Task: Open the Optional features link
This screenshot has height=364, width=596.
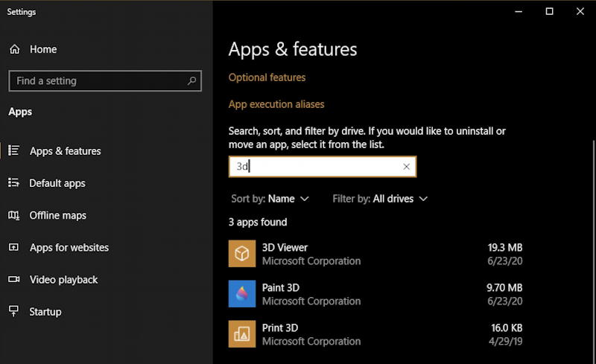Action: click(267, 77)
